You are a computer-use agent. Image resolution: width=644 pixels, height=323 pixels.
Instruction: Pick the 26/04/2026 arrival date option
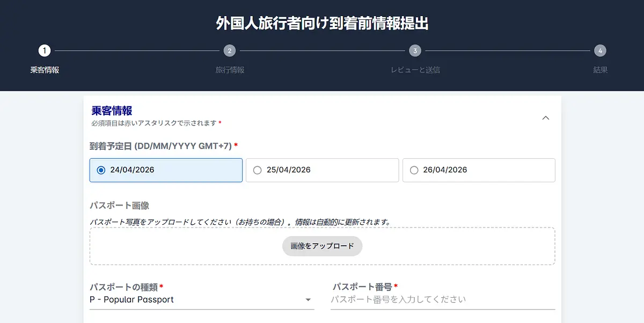click(x=414, y=170)
